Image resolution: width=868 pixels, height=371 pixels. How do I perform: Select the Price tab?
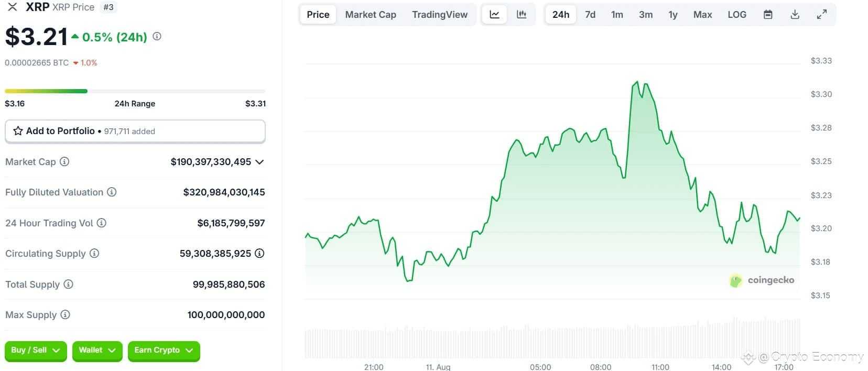[318, 15]
